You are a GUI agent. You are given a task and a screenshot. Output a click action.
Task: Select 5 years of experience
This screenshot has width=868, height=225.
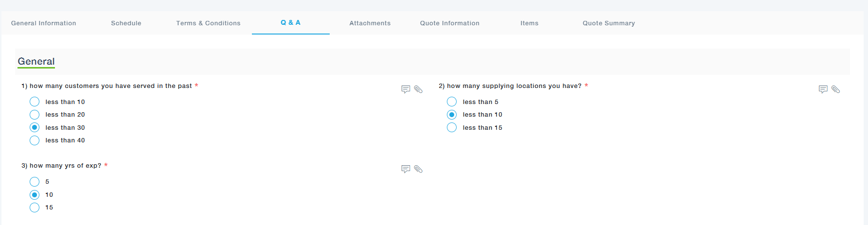(x=35, y=182)
